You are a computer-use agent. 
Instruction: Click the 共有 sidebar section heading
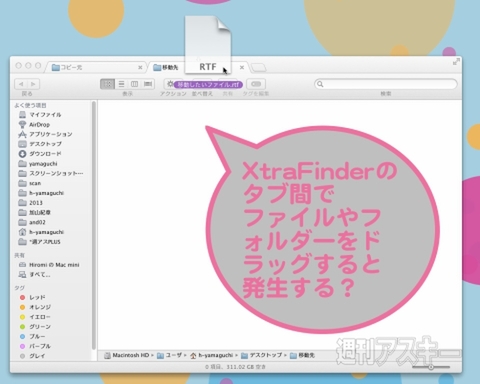click(19, 255)
